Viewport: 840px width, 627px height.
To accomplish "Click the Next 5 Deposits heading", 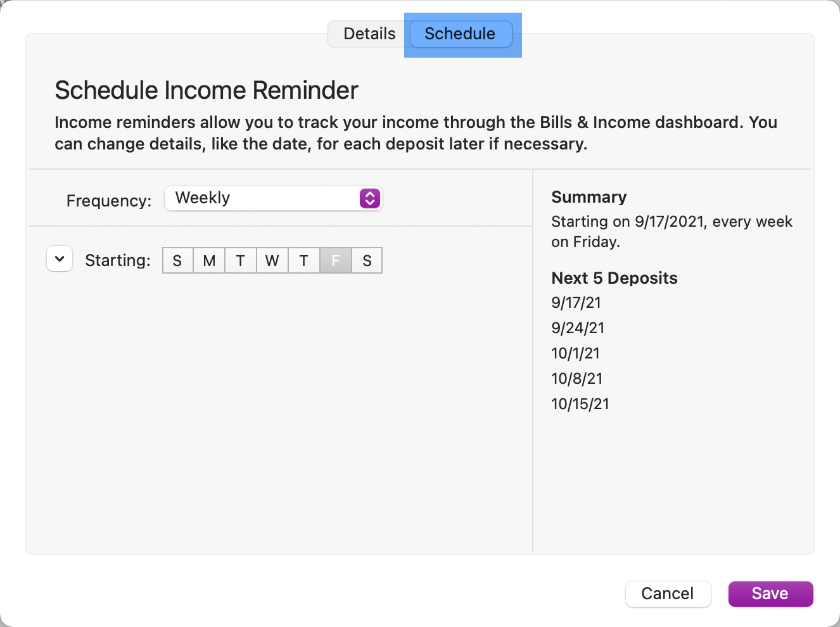I will point(614,278).
